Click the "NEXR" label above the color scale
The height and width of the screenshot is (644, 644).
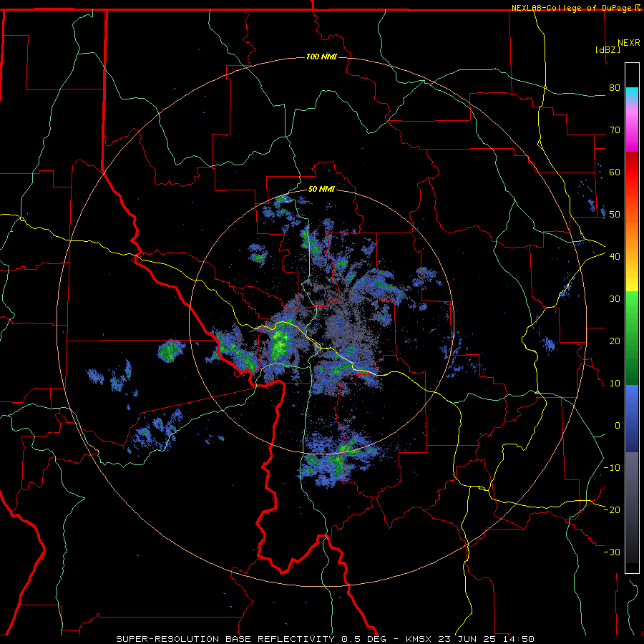[x=629, y=43]
